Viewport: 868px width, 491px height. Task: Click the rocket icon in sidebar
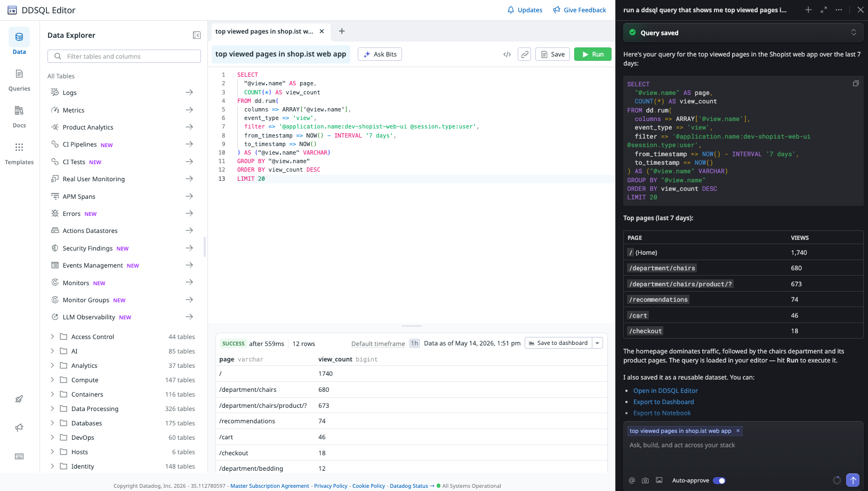pyautogui.click(x=19, y=399)
